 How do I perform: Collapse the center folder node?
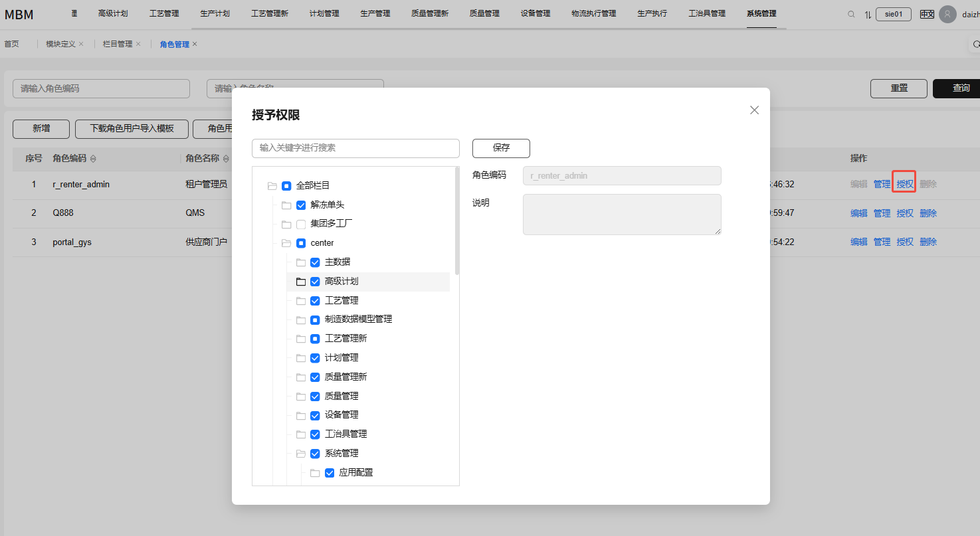point(286,243)
